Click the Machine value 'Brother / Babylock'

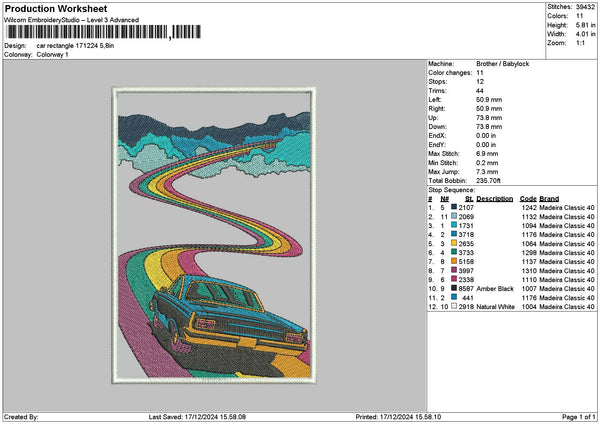502,64
